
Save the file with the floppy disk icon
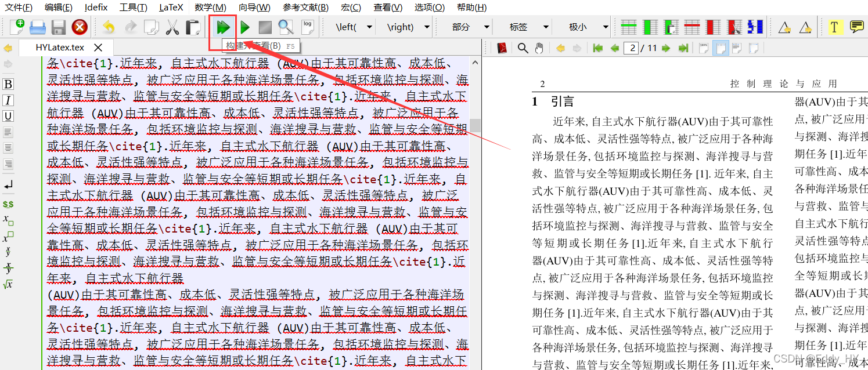click(59, 27)
